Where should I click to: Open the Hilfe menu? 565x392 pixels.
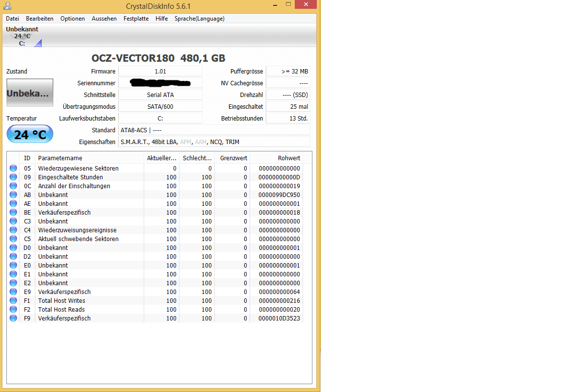pos(161,19)
